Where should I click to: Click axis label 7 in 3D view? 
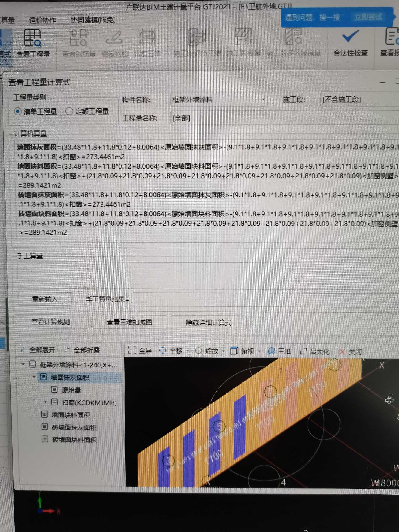pyautogui.click(x=270, y=392)
